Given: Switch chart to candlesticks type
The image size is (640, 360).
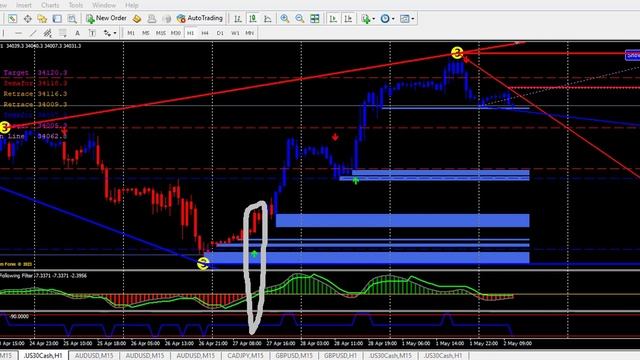Looking at the screenshot, I should point(253,18).
